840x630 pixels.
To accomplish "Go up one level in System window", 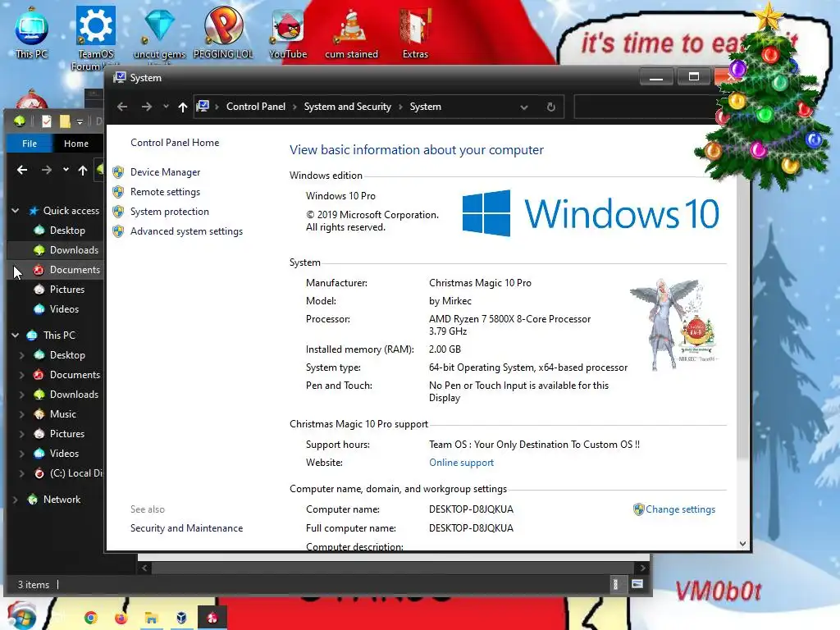I will [x=183, y=107].
